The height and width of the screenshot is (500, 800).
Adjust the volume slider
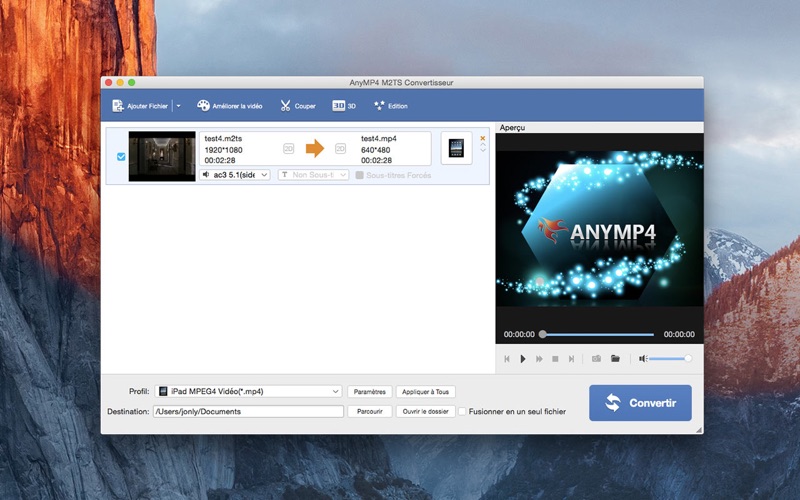click(670, 359)
